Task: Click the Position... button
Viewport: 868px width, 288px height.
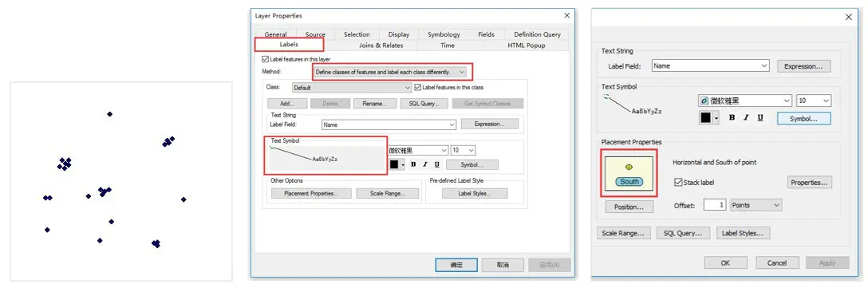Action: [x=629, y=207]
